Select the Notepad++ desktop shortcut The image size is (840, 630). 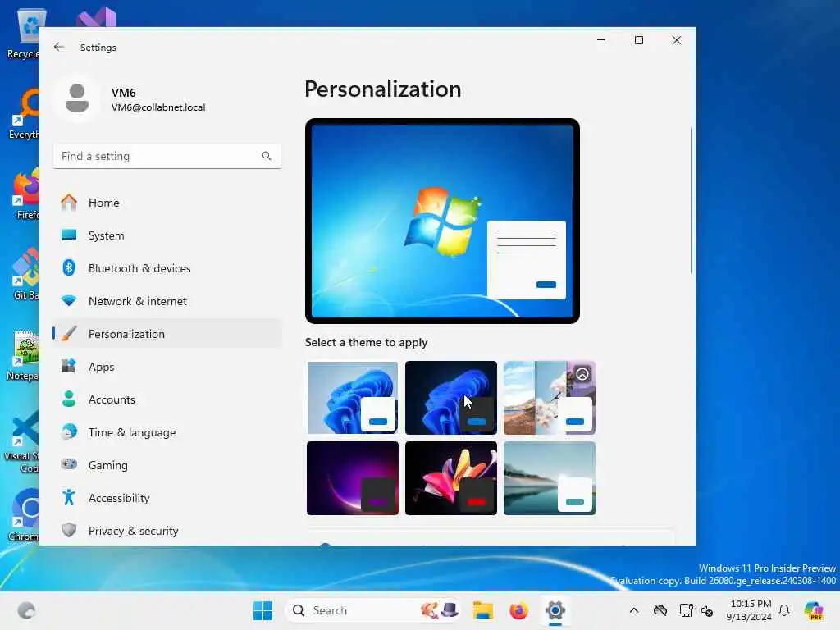pyautogui.click(x=24, y=354)
